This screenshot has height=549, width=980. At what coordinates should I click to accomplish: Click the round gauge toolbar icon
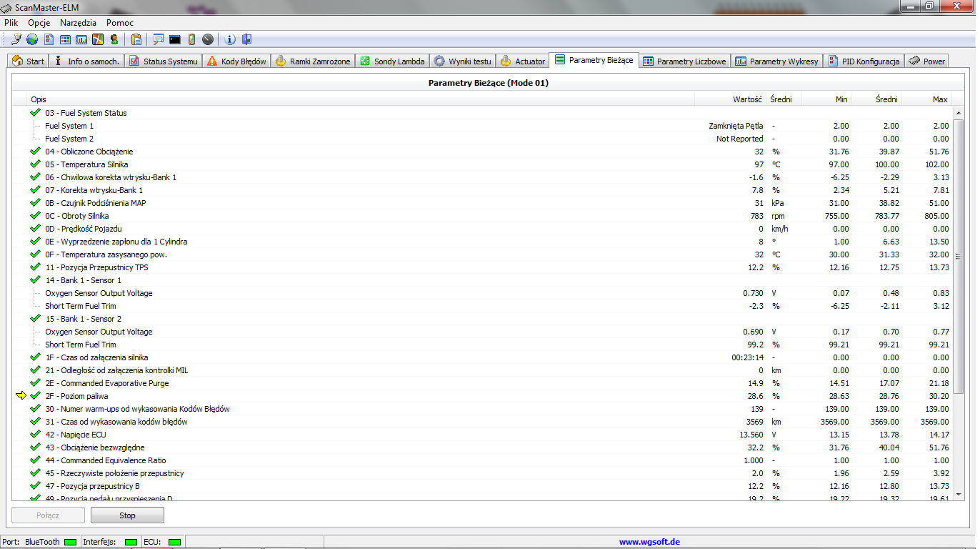pyautogui.click(x=208, y=39)
